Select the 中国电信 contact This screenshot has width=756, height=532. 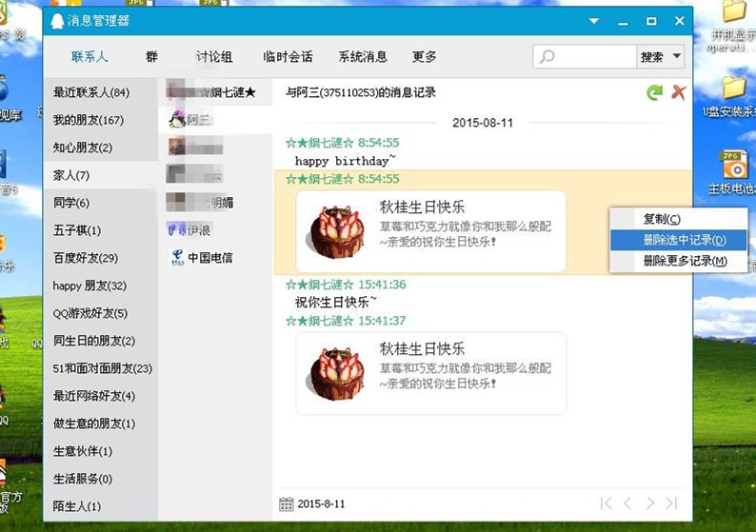click(x=209, y=257)
